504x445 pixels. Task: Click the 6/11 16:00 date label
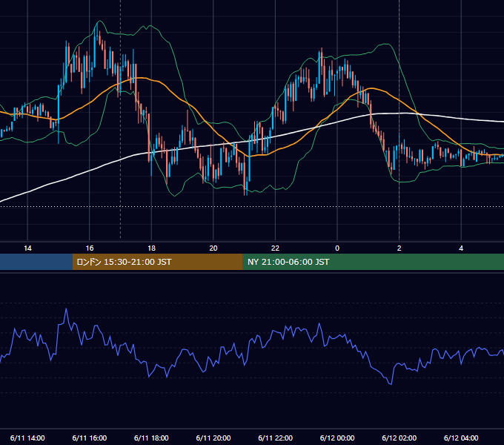pos(90,438)
